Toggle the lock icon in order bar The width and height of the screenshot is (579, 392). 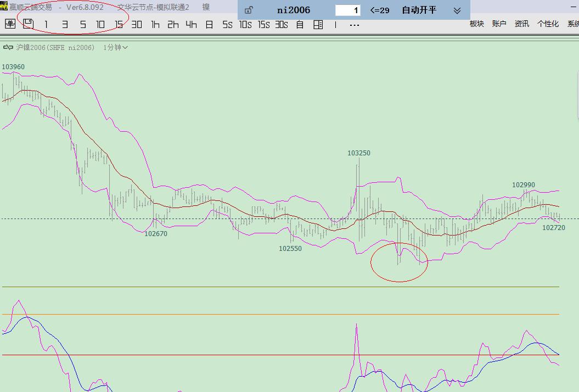[249, 10]
